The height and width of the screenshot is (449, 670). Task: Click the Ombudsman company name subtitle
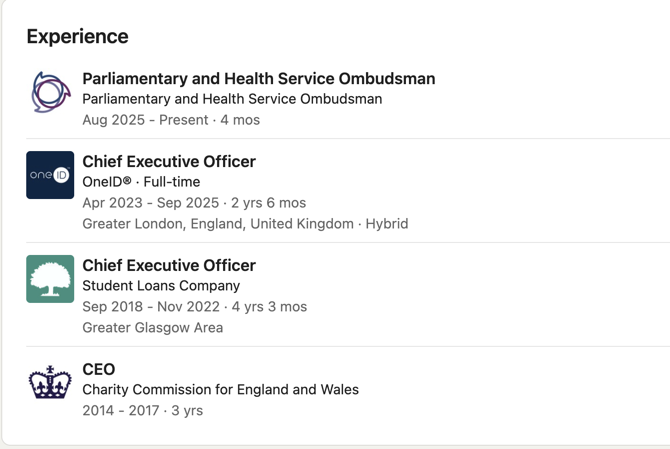point(232,99)
